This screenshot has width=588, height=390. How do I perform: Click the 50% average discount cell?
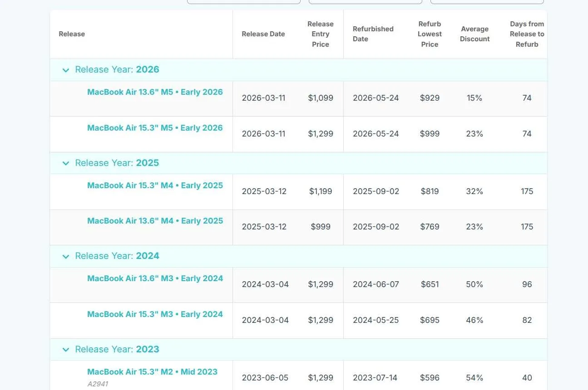(x=474, y=284)
